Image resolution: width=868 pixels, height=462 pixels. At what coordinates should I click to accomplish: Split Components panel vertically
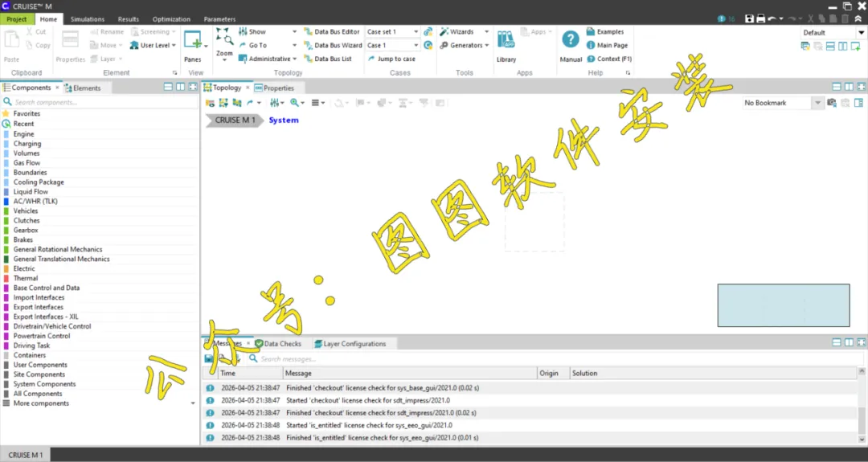181,87
